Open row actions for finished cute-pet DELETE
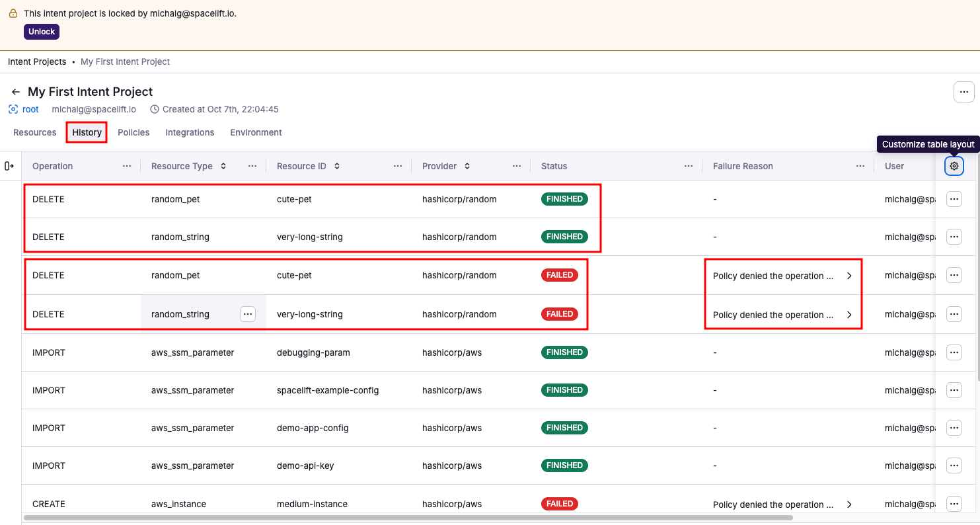The image size is (980, 525). (x=954, y=198)
